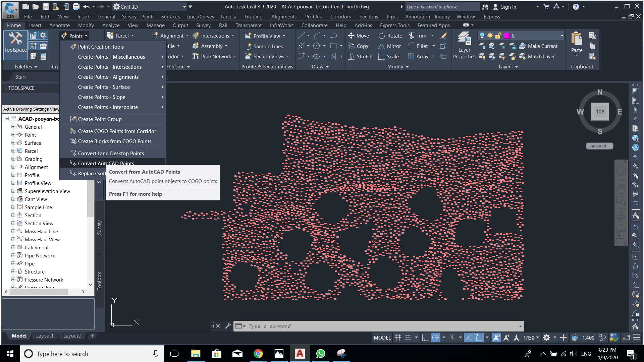The height and width of the screenshot is (362, 644).
Task: Toggle the layer lock padlock icon
Action: [x=498, y=35]
